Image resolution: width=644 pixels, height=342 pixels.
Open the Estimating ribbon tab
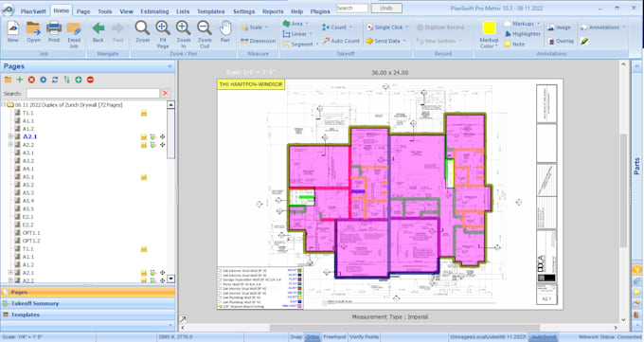click(x=154, y=11)
